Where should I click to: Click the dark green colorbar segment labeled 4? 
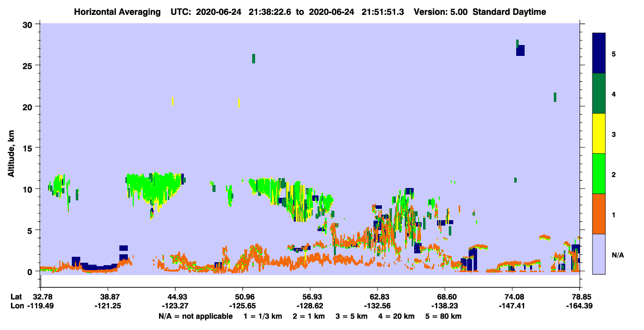[599, 94]
